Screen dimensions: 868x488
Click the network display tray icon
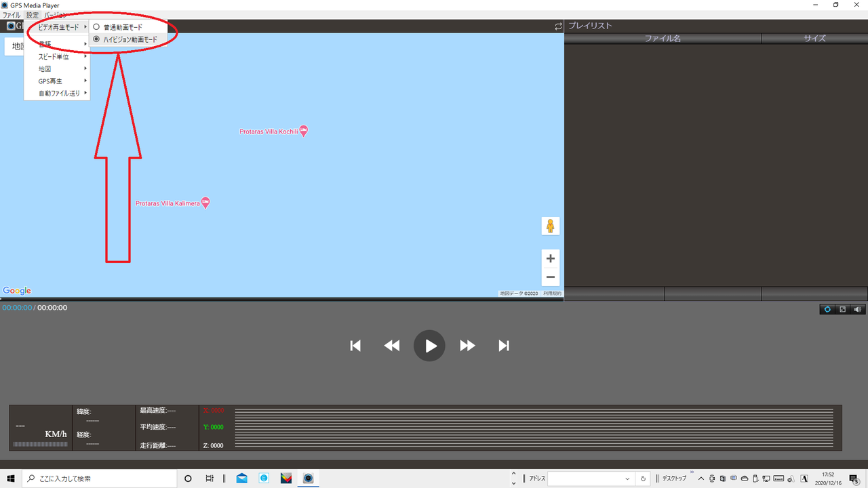click(766, 479)
